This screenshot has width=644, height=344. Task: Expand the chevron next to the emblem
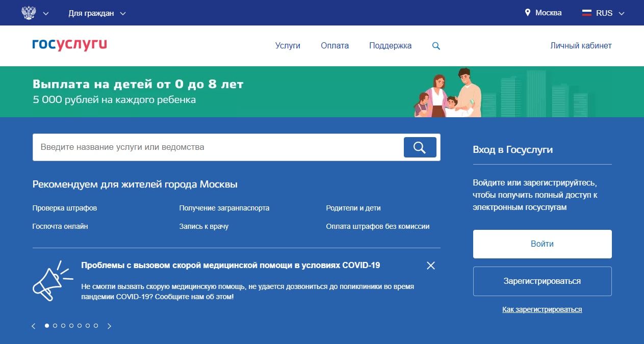coord(46,13)
